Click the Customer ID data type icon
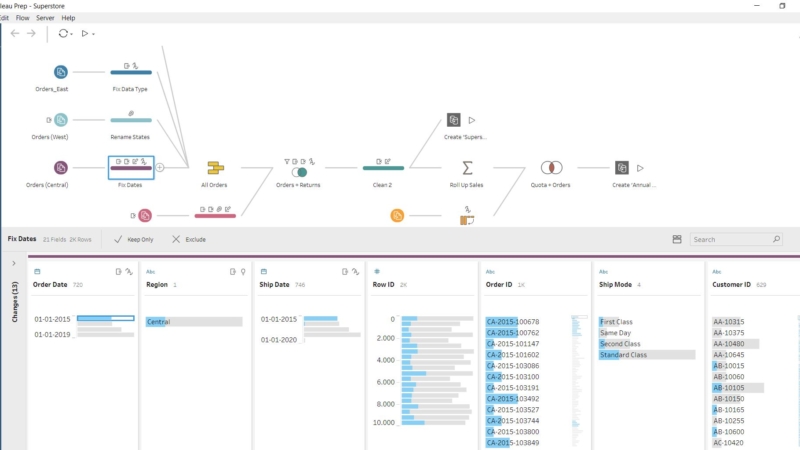800x450 pixels. point(717,272)
